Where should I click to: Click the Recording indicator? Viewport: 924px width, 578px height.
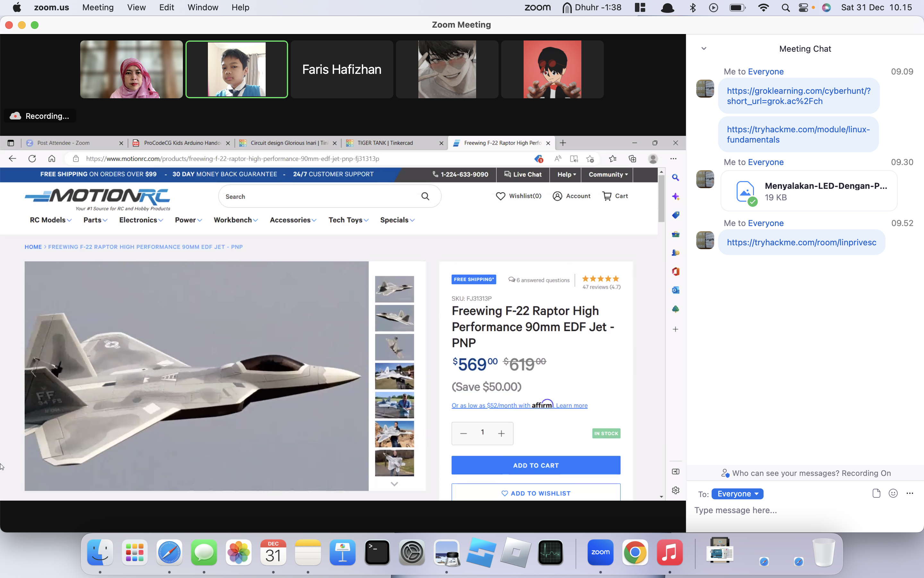tap(40, 116)
